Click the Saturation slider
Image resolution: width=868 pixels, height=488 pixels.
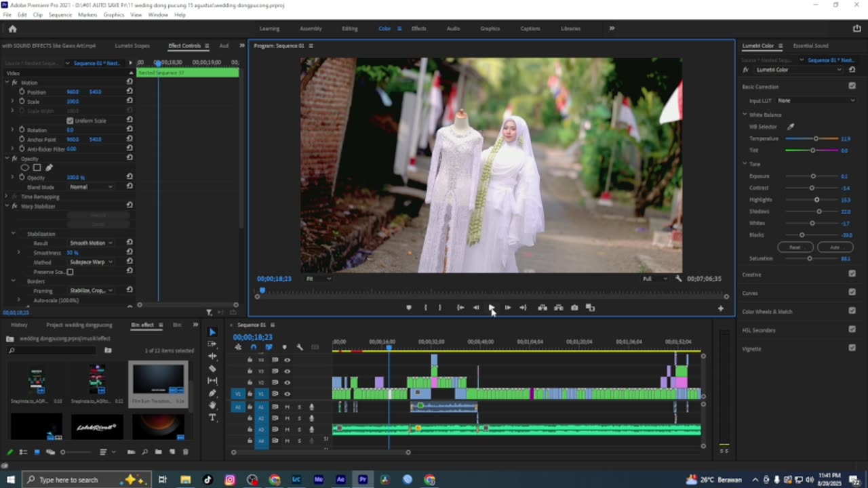coord(812,258)
